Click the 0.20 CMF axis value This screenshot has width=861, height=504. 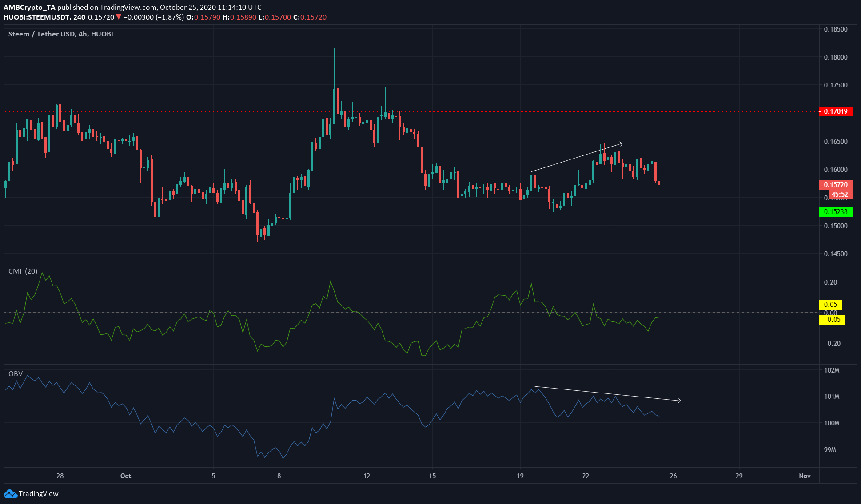pyautogui.click(x=830, y=282)
